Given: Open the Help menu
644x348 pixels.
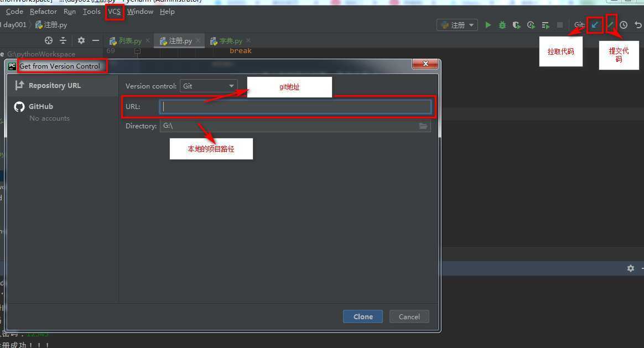Looking at the screenshot, I should 167,12.
